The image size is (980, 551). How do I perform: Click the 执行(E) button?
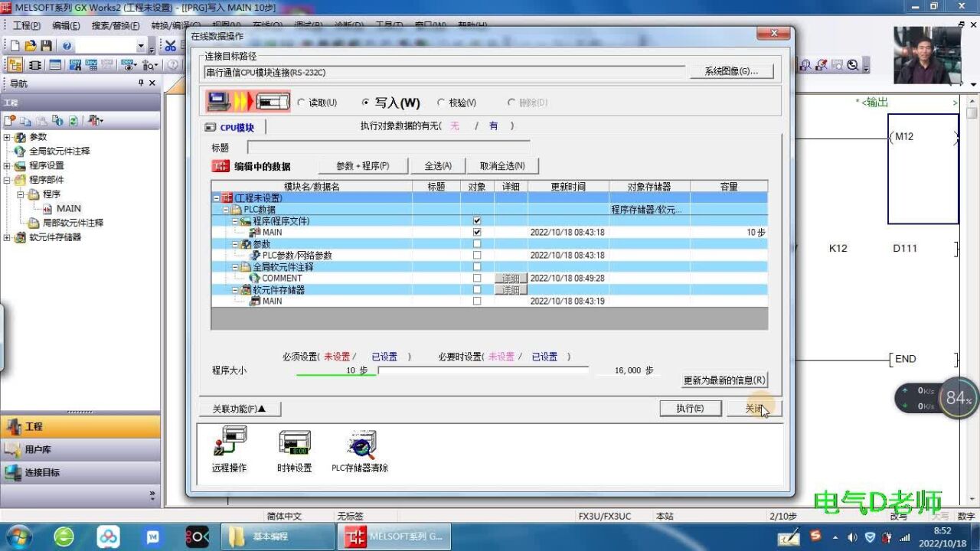(690, 409)
